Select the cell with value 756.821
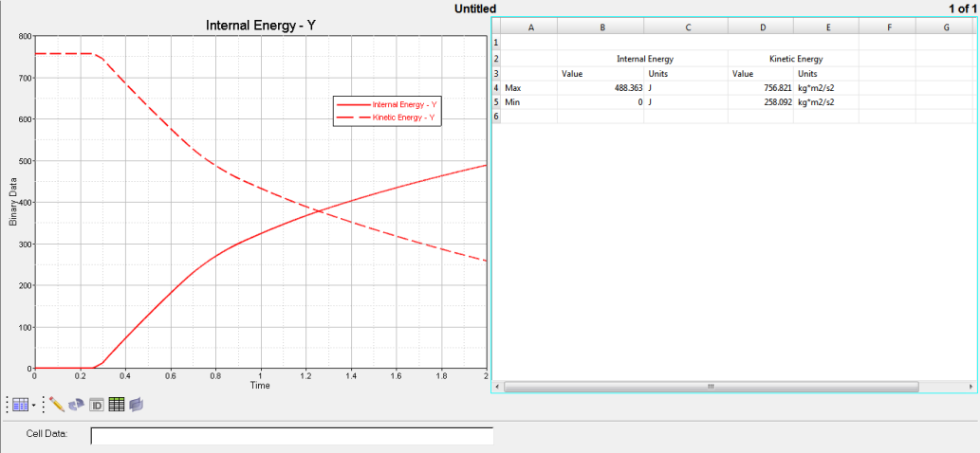 [761, 88]
